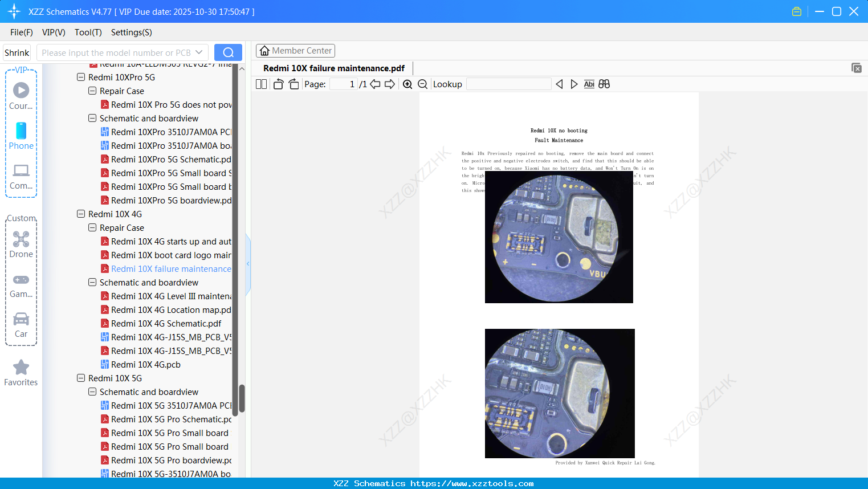Select the highlighted Redmi 10X failure maintenance item

166,268
